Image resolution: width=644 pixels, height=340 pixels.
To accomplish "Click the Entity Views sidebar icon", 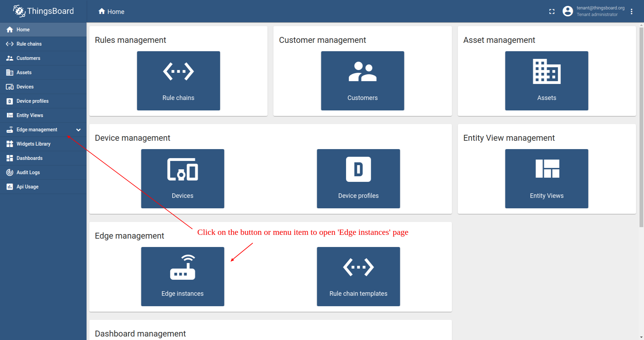I will [x=10, y=115].
